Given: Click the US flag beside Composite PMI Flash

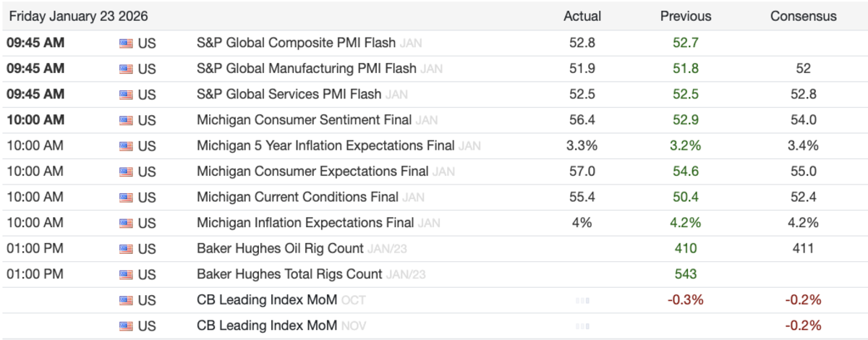Looking at the screenshot, I should (x=126, y=43).
